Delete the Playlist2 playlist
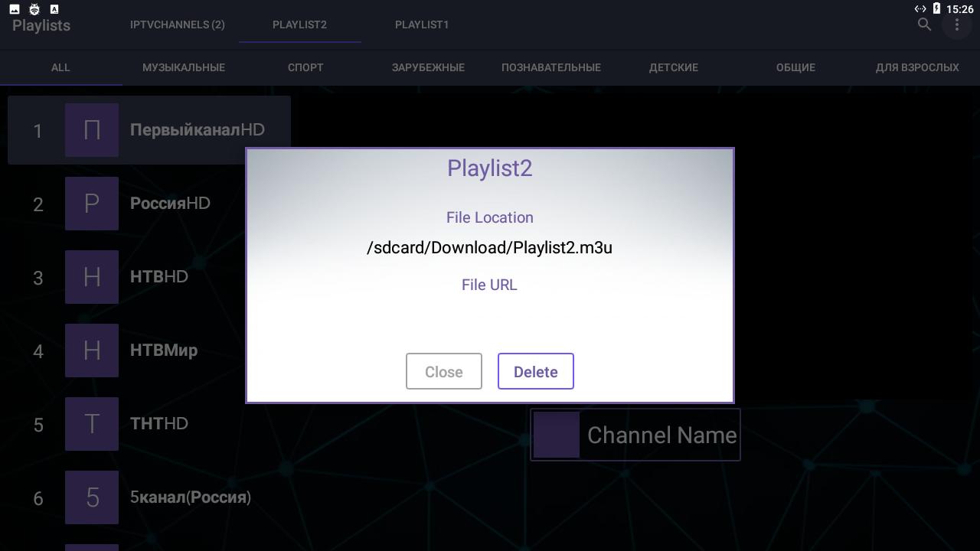 [x=536, y=371]
